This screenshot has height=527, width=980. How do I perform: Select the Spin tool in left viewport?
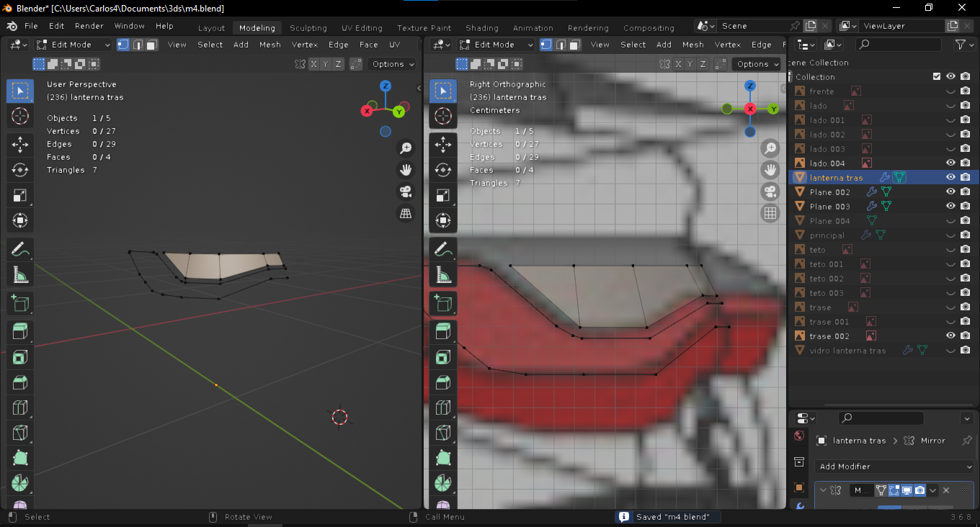(x=20, y=483)
